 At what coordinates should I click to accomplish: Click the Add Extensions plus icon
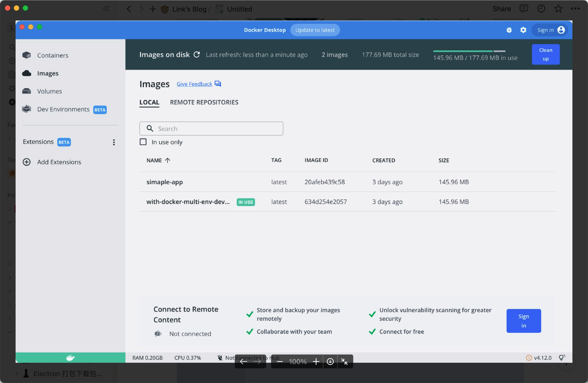tap(27, 162)
